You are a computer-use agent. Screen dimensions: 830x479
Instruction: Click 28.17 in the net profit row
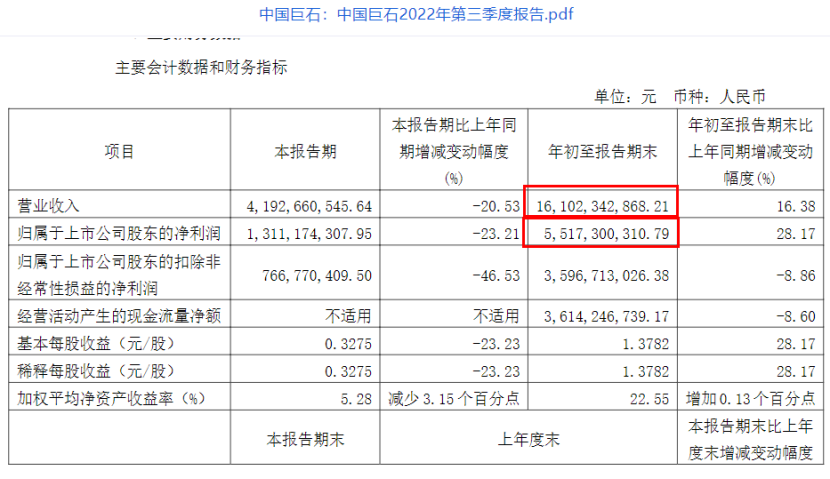click(x=796, y=233)
